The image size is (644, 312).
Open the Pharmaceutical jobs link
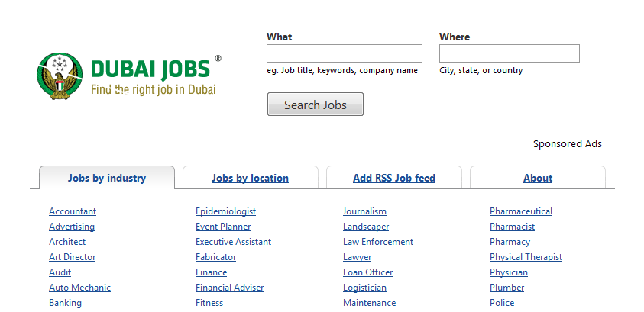point(521,211)
